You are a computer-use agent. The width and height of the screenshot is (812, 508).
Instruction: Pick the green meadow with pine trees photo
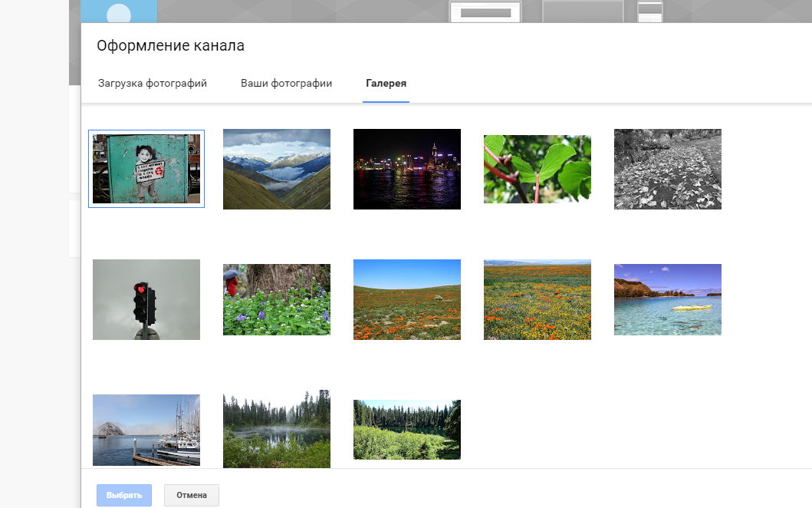(407, 430)
